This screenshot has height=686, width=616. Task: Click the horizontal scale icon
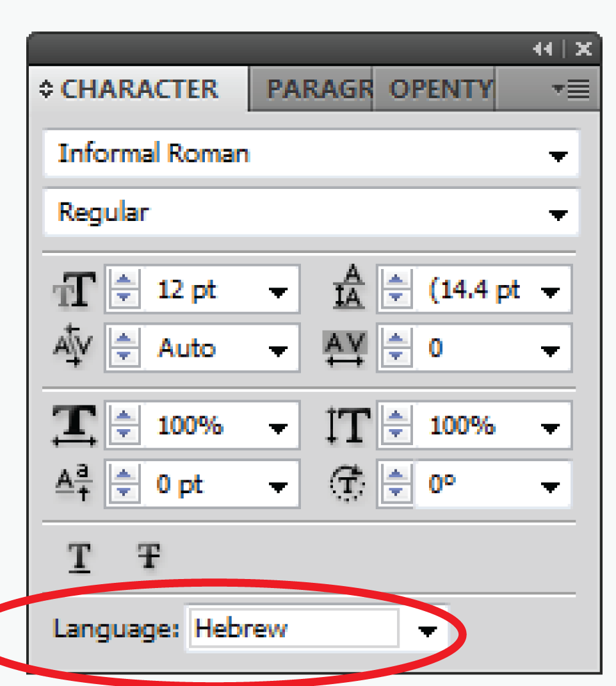74,425
